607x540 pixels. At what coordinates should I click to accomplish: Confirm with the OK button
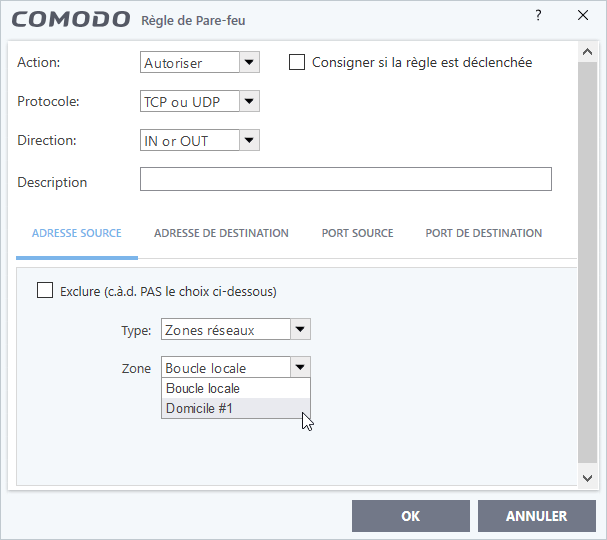411,516
